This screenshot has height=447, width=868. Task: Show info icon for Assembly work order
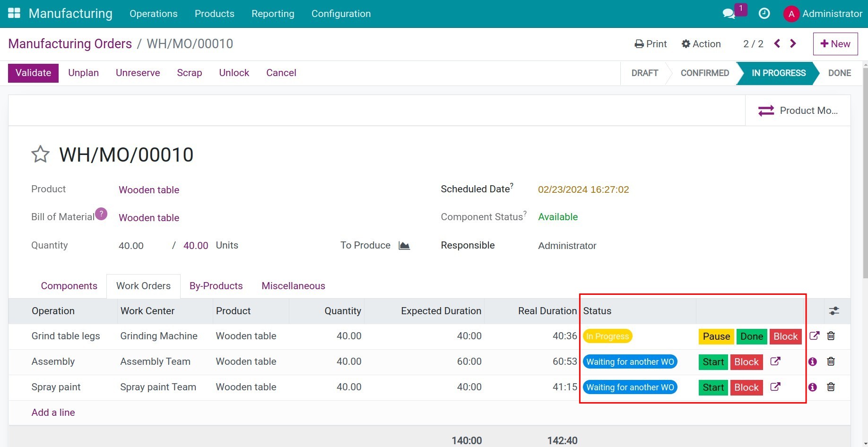[x=813, y=361]
